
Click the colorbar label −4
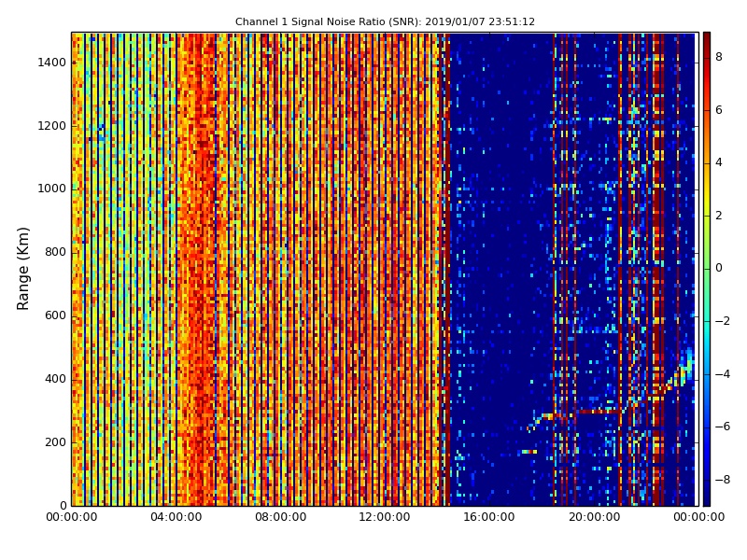pos(723,374)
